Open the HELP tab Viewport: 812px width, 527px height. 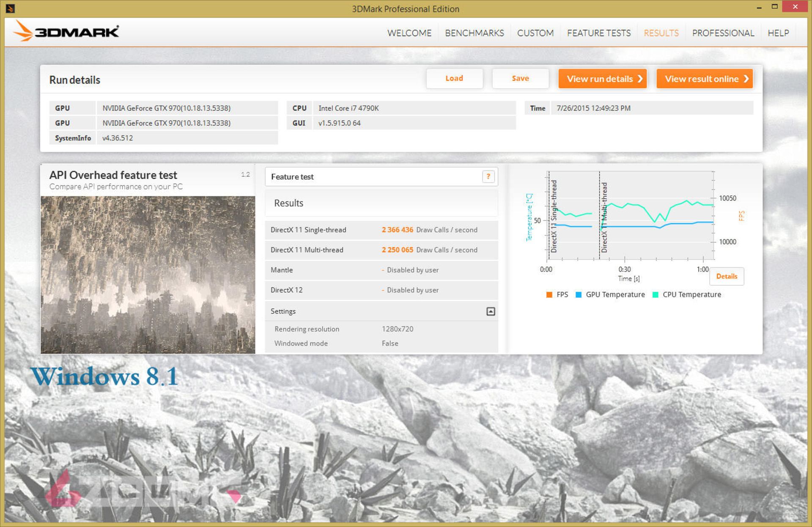click(778, 33)
